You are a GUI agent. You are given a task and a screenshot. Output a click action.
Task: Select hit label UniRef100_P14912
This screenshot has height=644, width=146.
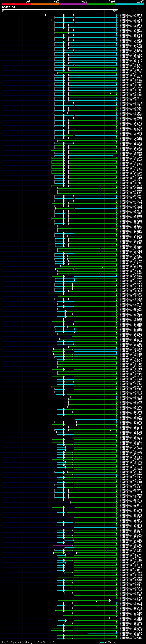click(x=131, y=50)
